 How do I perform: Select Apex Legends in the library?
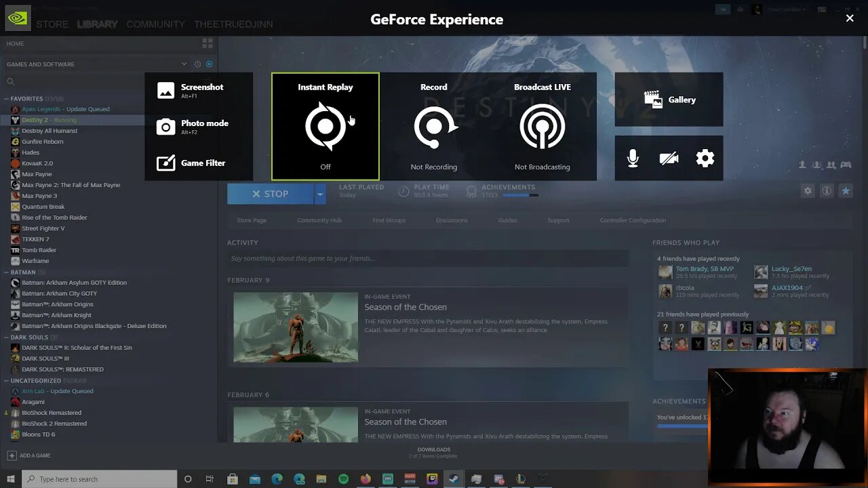(65, 109)
